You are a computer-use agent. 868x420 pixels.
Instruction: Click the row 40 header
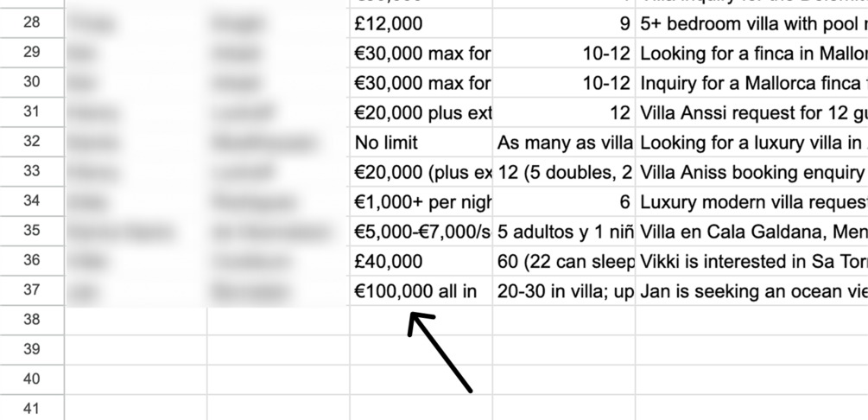click(x=31, y=379)
